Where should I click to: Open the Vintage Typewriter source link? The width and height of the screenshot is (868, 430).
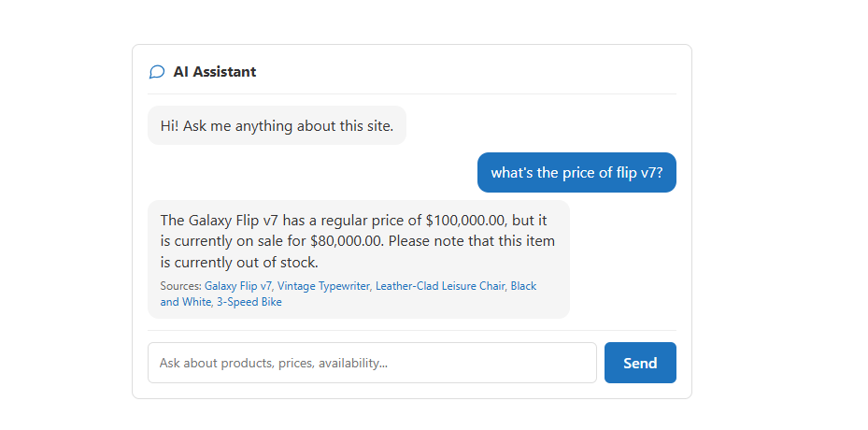coord(323,286)
